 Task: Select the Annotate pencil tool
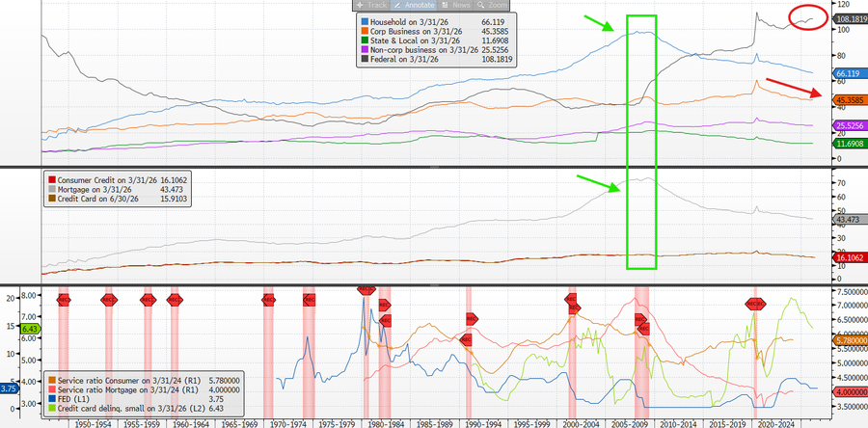point(414,5)
